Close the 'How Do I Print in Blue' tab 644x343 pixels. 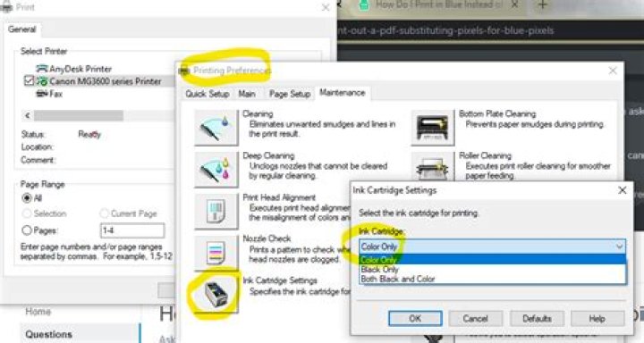pyautogui.click(x=514, y=5)
